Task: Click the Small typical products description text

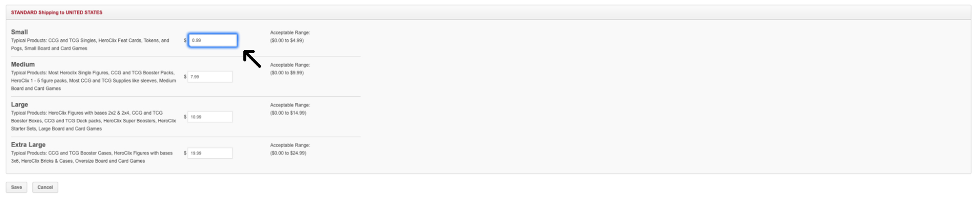Action: tap(90, 44)
